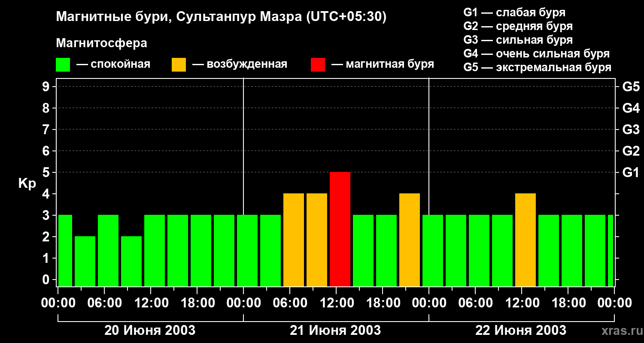This screenshot has height=343, width=644.
Task: Click the right-axis 'G1' label
Action: (631, 173)
